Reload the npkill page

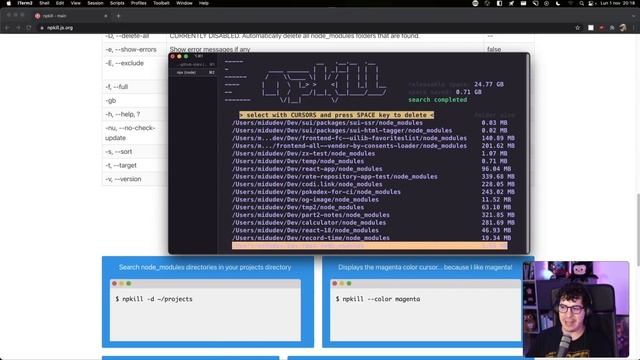tap(29, 28)
